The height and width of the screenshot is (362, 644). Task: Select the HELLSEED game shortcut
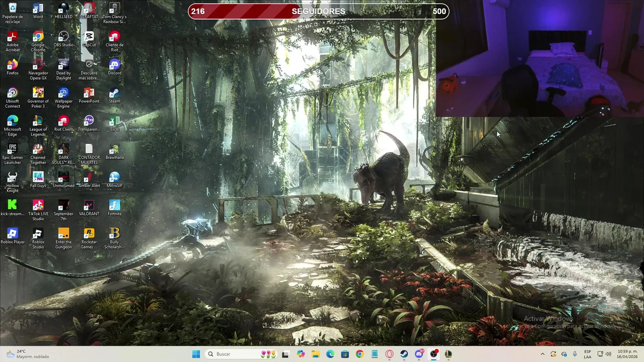(63, 11)
